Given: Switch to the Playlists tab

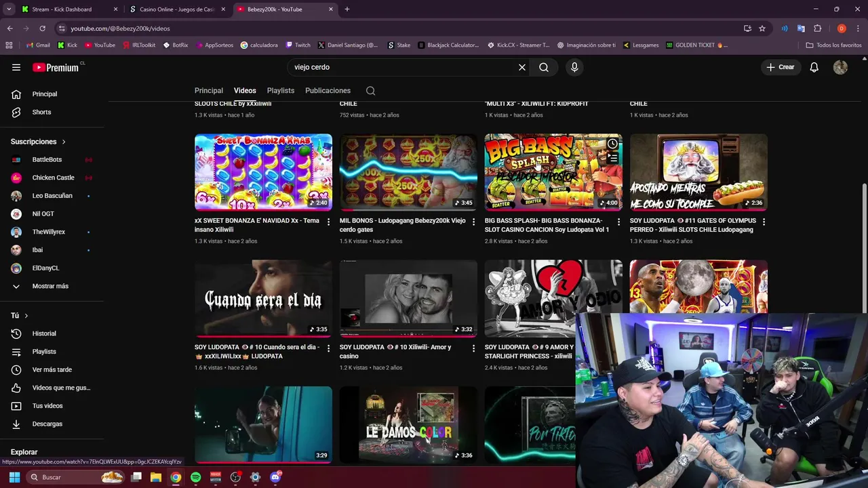Looking at the screenshot, I should click(281, 91).
